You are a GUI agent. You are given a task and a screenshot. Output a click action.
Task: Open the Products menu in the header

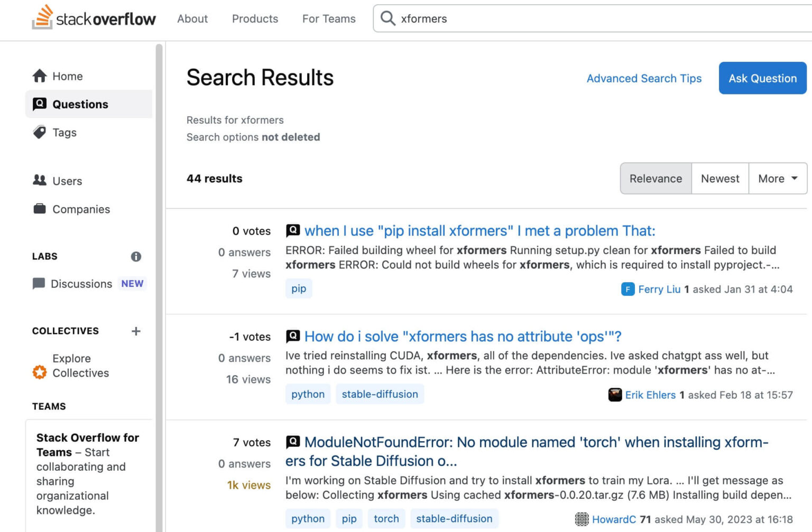pyautogui.click(x=255, y=18)
